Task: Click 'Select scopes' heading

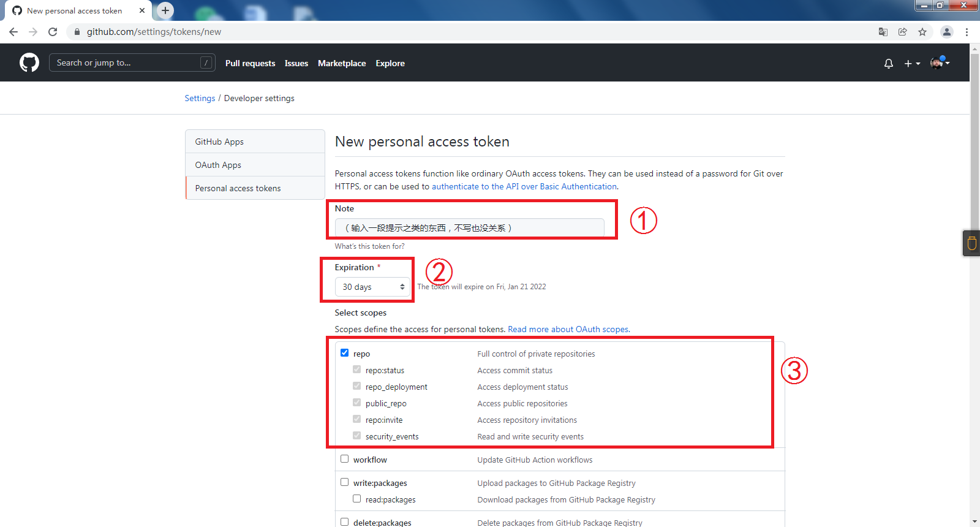Action: 360,313
